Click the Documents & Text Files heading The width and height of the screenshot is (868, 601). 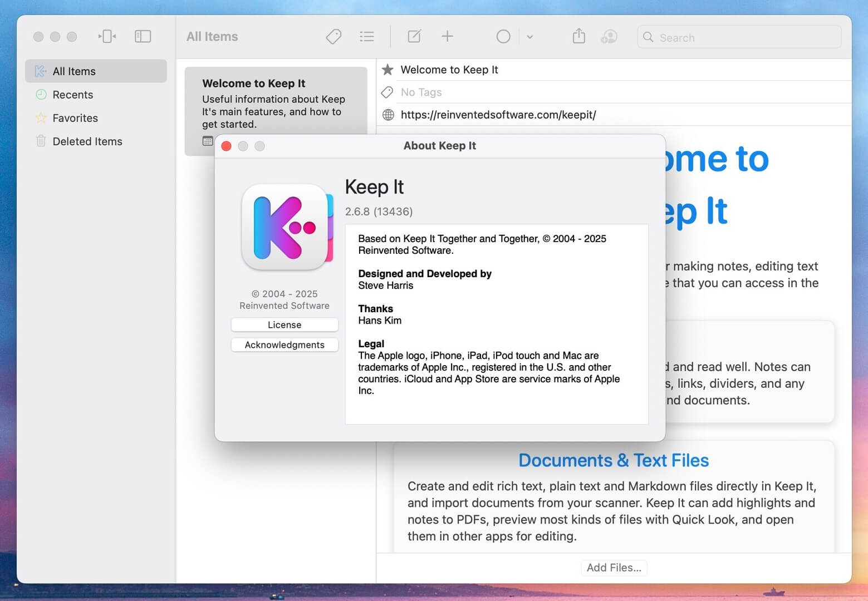(x=614, y=460)
